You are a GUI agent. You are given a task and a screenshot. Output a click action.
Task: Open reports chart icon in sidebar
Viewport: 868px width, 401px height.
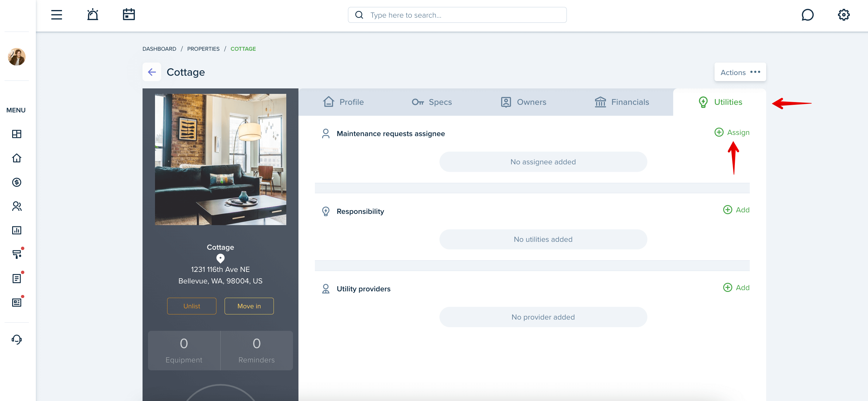coord(16,230)
